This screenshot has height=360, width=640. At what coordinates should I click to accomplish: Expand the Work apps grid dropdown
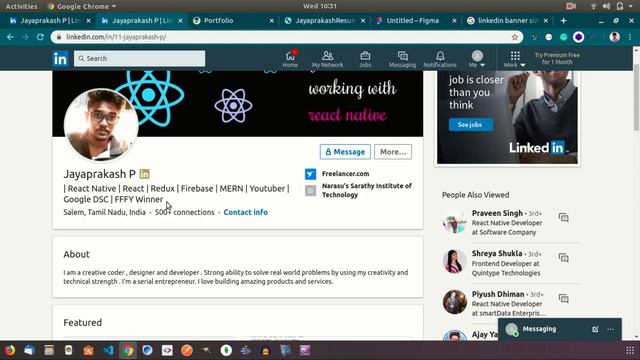[x=515, y=59]
